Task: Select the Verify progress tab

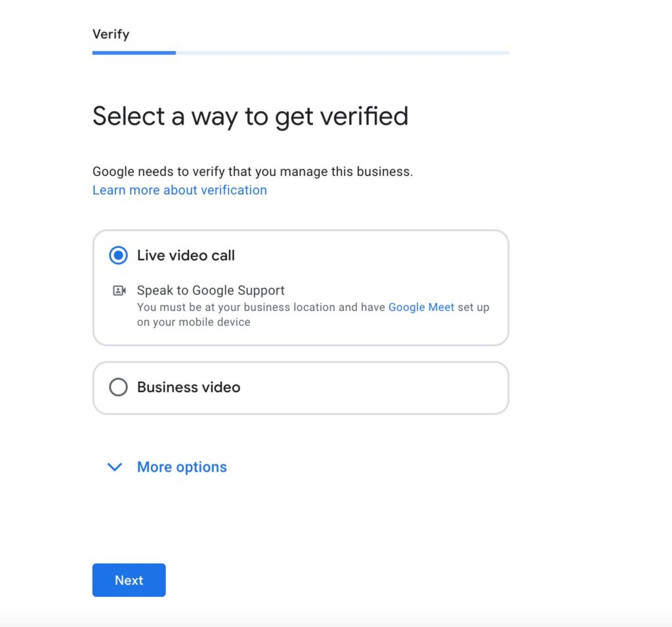Action: (x=112, y=34)
